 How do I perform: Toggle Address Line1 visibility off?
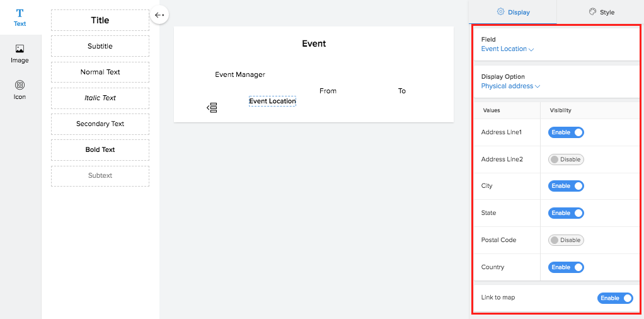pos(566,132)
